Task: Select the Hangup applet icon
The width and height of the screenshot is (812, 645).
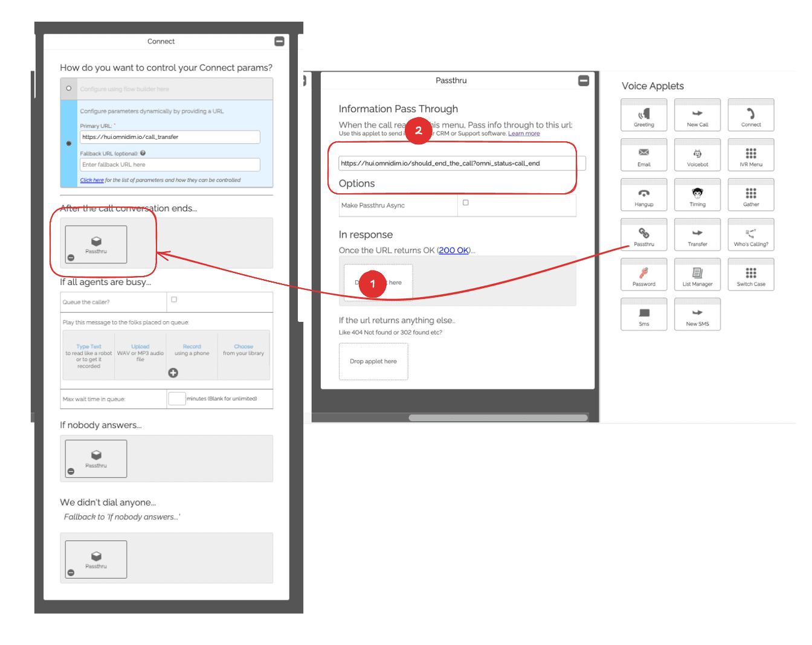Action: (x=643, y=194)
